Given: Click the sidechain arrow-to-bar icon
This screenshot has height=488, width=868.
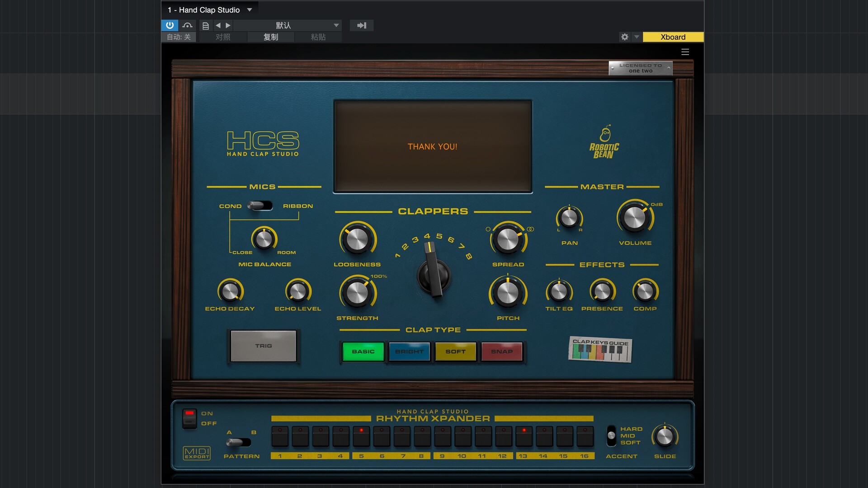Looking at the screenshot, I should pyautogui.click(x=362, y=25).
